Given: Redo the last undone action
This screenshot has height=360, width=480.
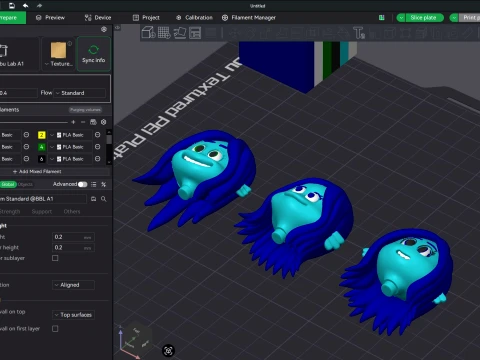Looking at the screenshot, I should (x=39, y=5).
